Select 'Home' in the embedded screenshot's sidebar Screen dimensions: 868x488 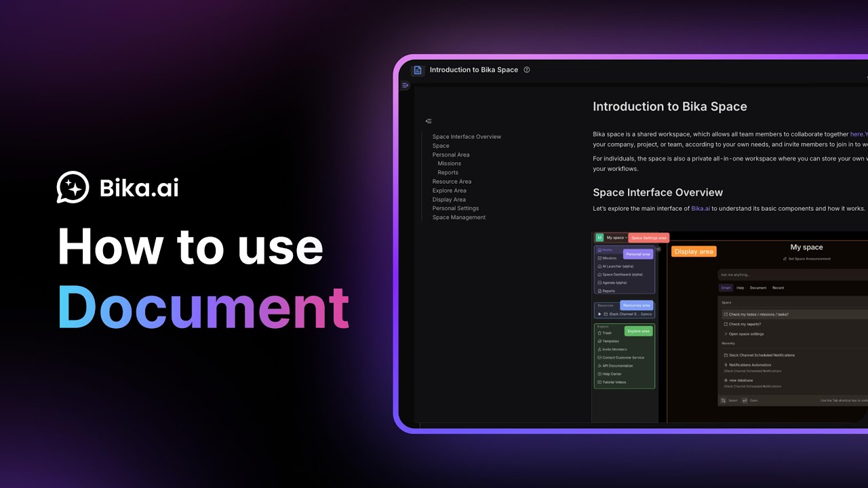click(605, 250)
